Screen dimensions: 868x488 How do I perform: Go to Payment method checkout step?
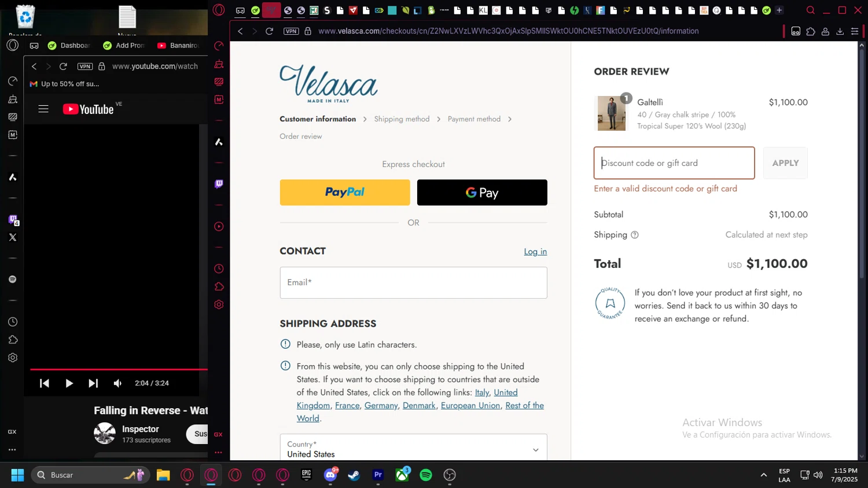(474, 119)
